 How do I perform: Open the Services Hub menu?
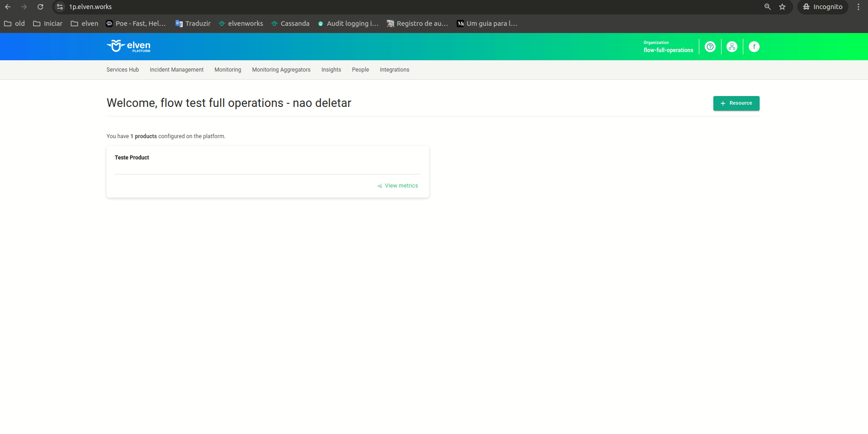click(x=122, y=70)
